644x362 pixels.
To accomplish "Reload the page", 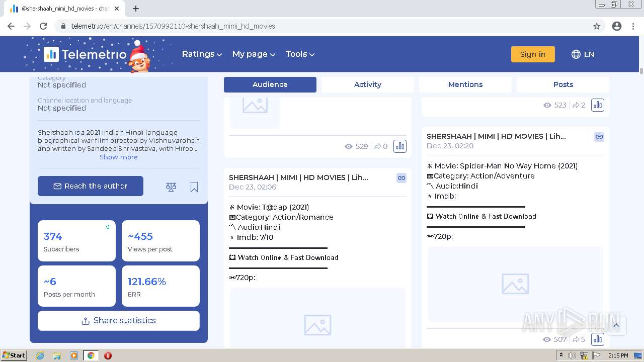I will pos(43,26).
